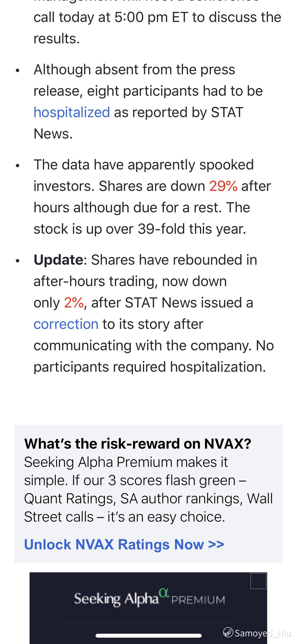297x644 pixels.
Task: Tap the "stock is up over 39-fold" sentence
Action: click(140, 229)
